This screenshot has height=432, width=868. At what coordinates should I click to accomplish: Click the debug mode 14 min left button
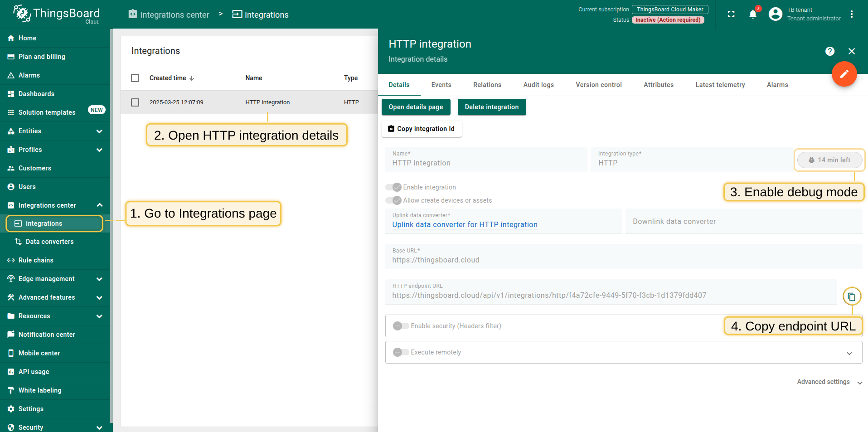click(x=829, y=160)
